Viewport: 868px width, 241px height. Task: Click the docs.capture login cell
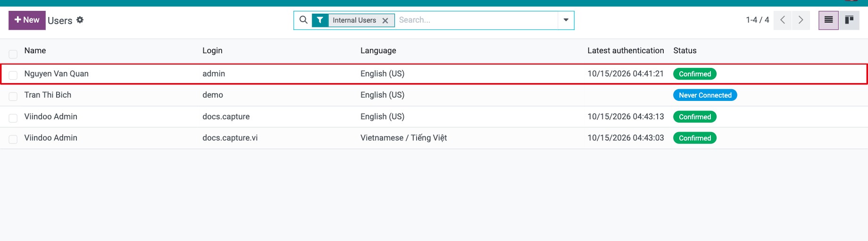(226, 116)
